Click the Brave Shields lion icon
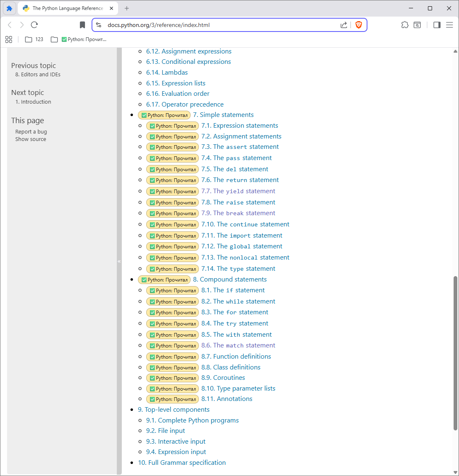459x476 pixels. (359, 25)
